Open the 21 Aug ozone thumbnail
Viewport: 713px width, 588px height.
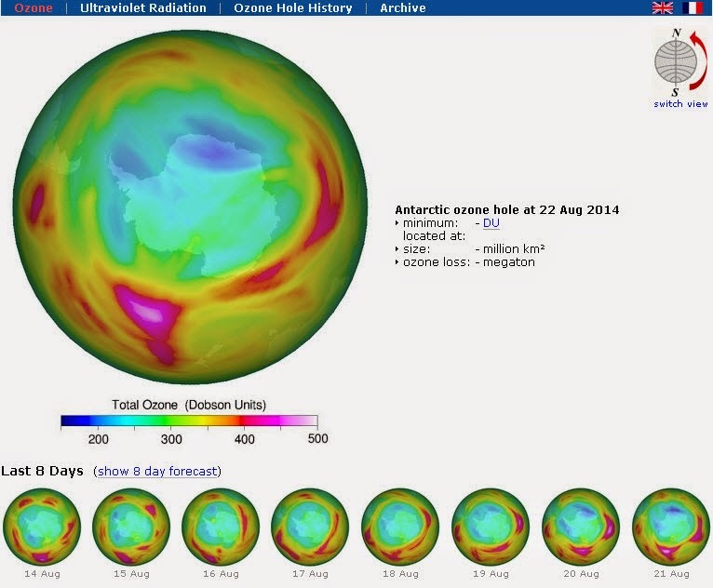point(671,528)
